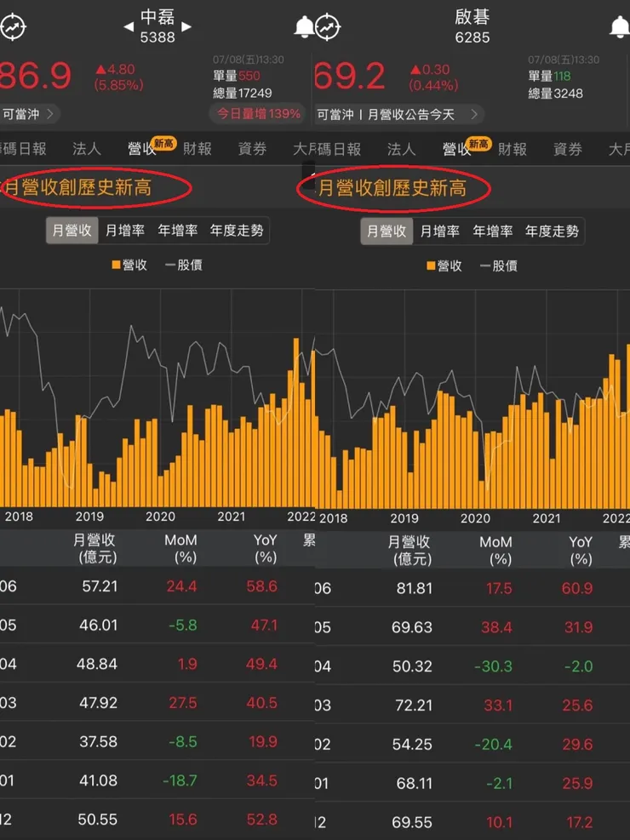Tap chart-target icon beside 中磊 header

12,26
